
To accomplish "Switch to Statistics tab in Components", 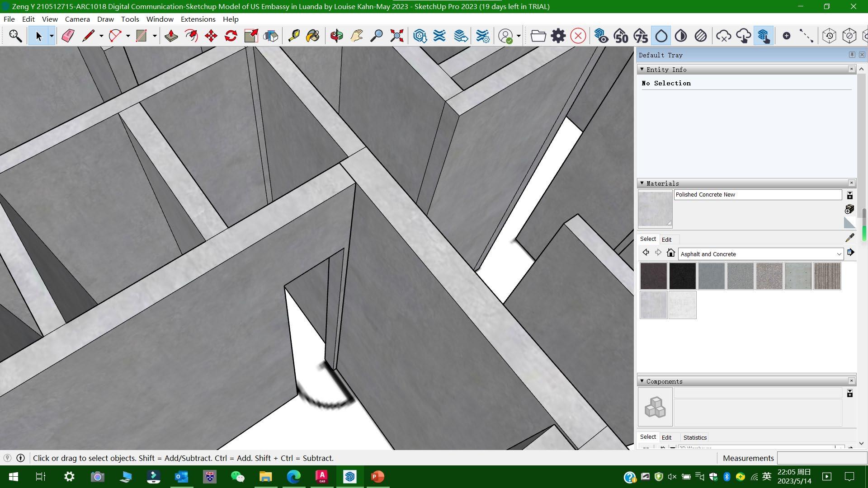I will pyautogui.click(x=695, y=437).
